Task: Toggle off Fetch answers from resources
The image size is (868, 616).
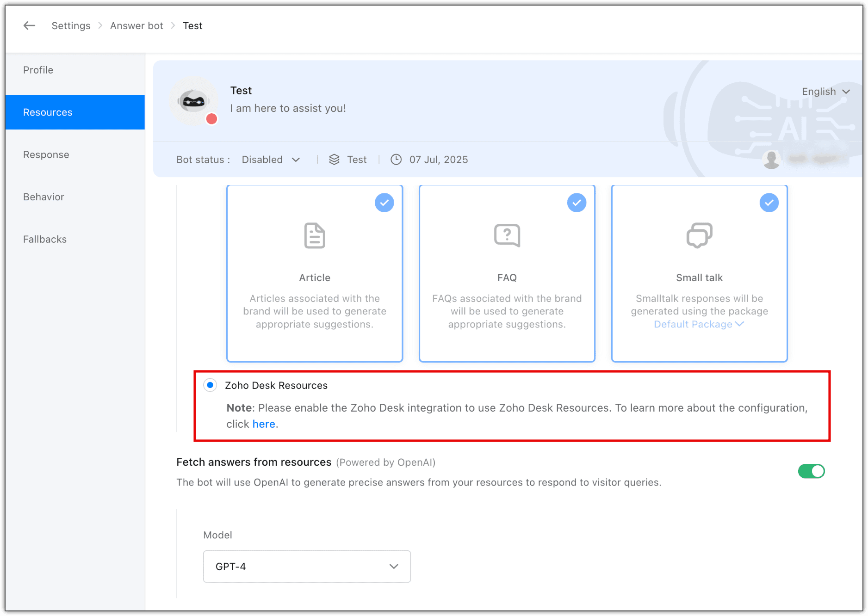Action: (812, 471)
